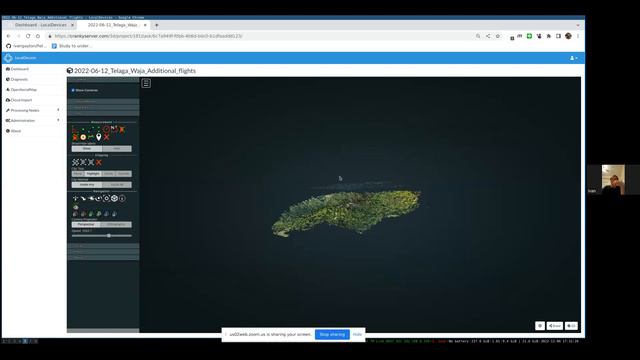640x360 pixels.
Task: Activate fly control navigation
Action: point(83,198)
